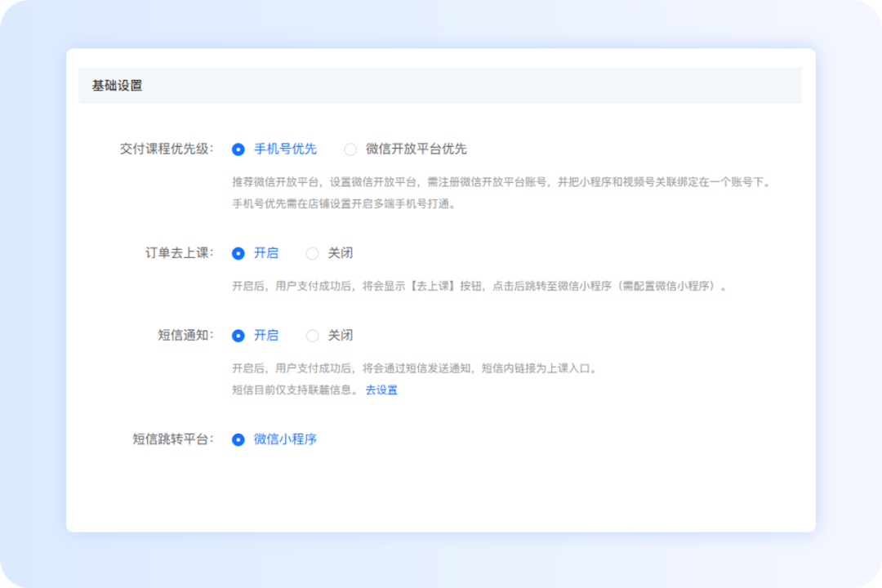Click hint text 手机号优先需在店铺设置开启多端手机号打通
The width and height of the screenshot is (882, 588).
click(x=343, y=203)
